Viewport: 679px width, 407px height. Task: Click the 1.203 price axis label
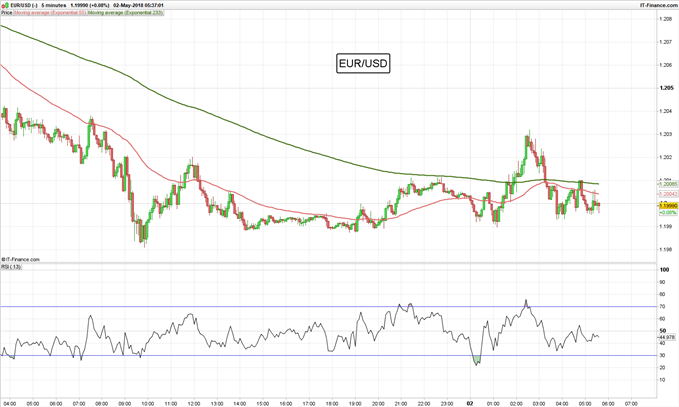(x=666, y=134)
